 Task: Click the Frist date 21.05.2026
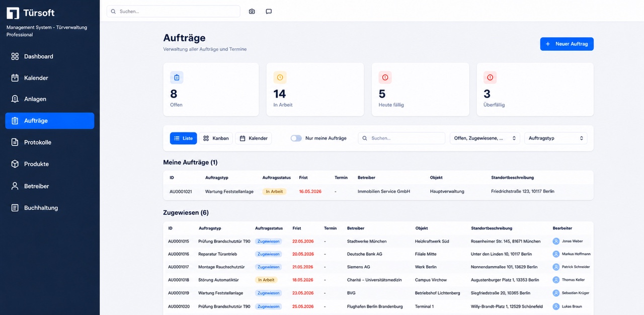point(303,267)
